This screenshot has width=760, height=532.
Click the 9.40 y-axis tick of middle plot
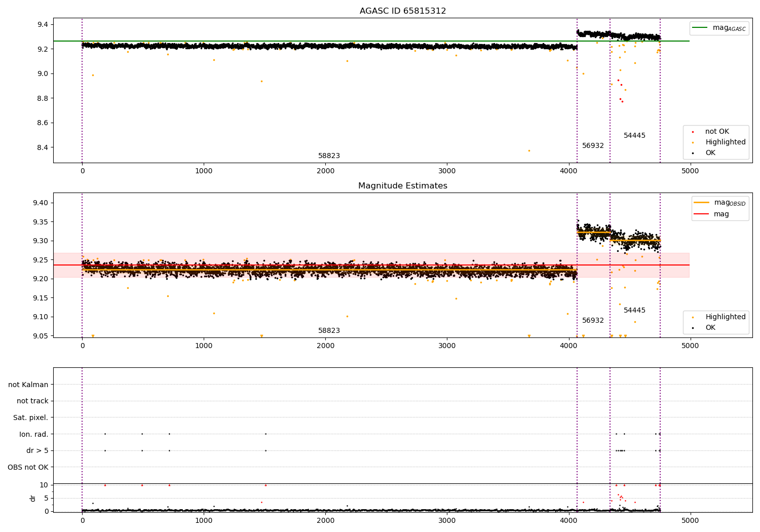tap(40, 203)
